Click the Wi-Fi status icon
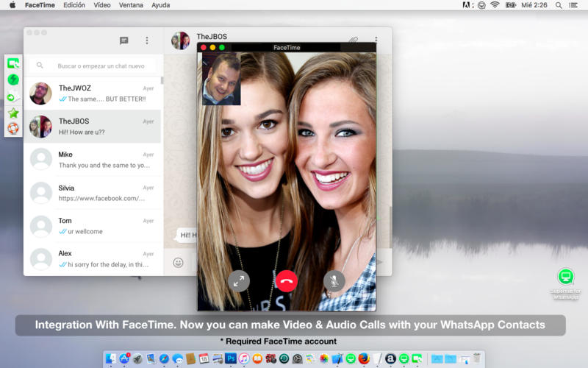 (x=495, y=5)
